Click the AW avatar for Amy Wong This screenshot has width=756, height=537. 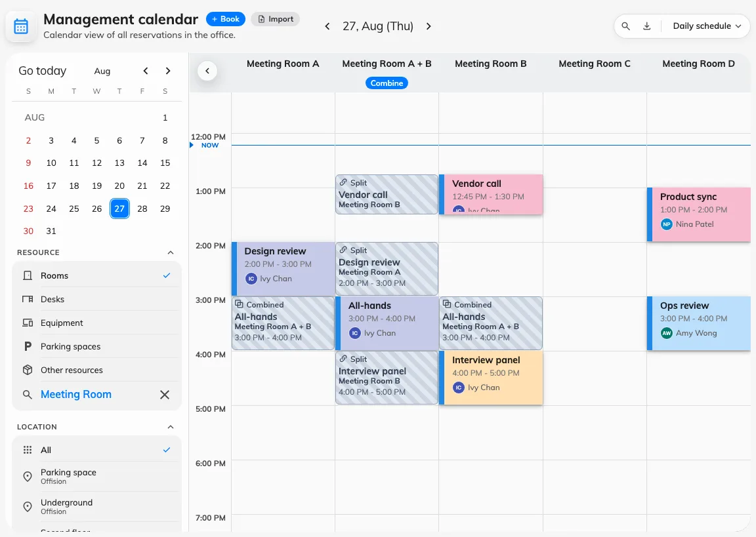[666, 333]
